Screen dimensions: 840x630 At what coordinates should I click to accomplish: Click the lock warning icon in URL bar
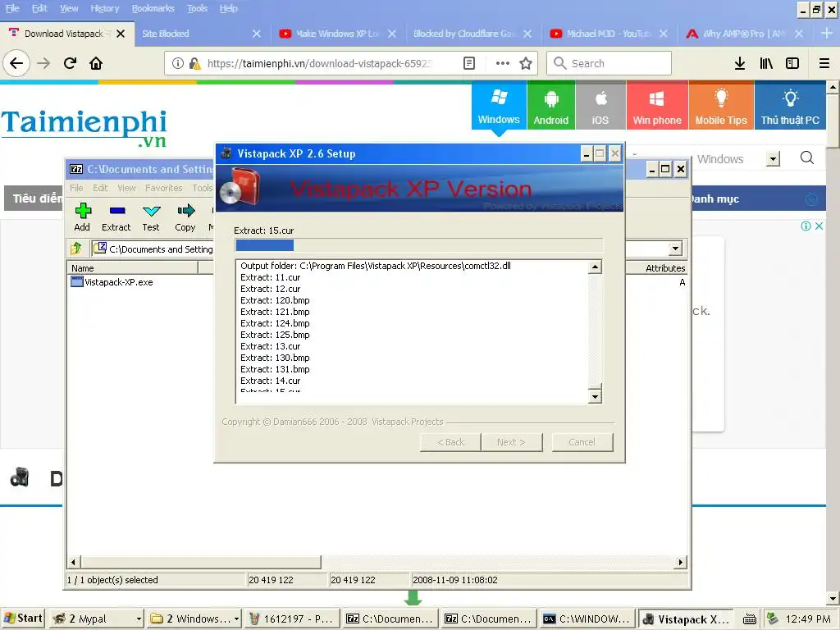point(195,64)
